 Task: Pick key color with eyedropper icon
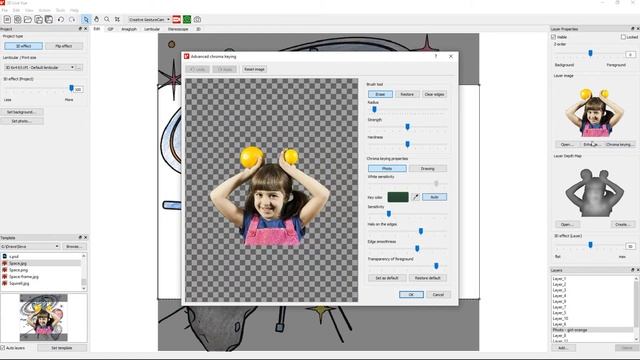pyautogui.click(x=416, y=197)
